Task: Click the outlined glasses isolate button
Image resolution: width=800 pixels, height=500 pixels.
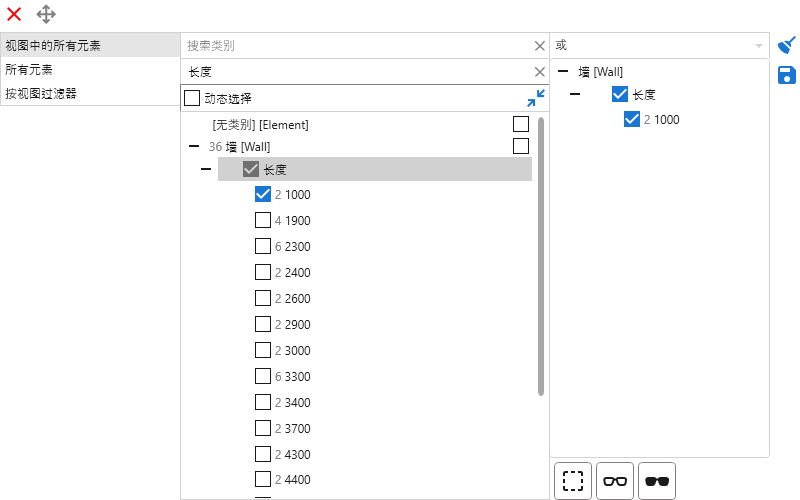Action: point(615,481)
